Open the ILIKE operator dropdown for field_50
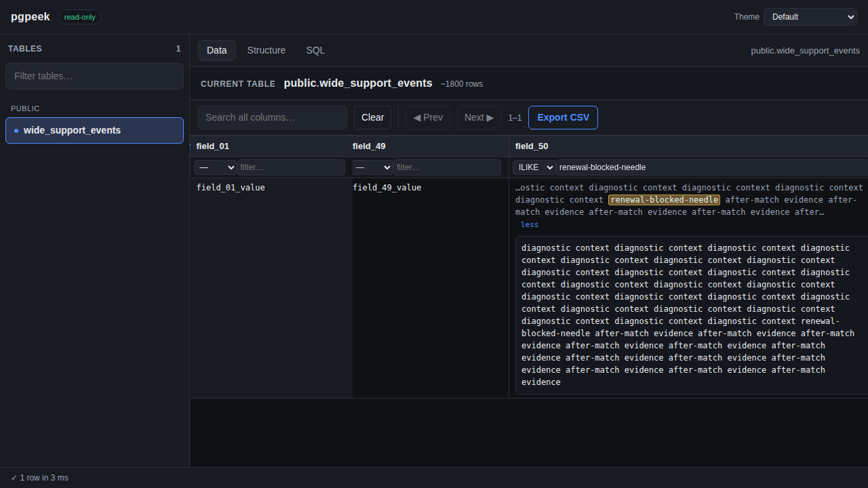The width and height of the screenshot is (868, 488). point(534,167)
